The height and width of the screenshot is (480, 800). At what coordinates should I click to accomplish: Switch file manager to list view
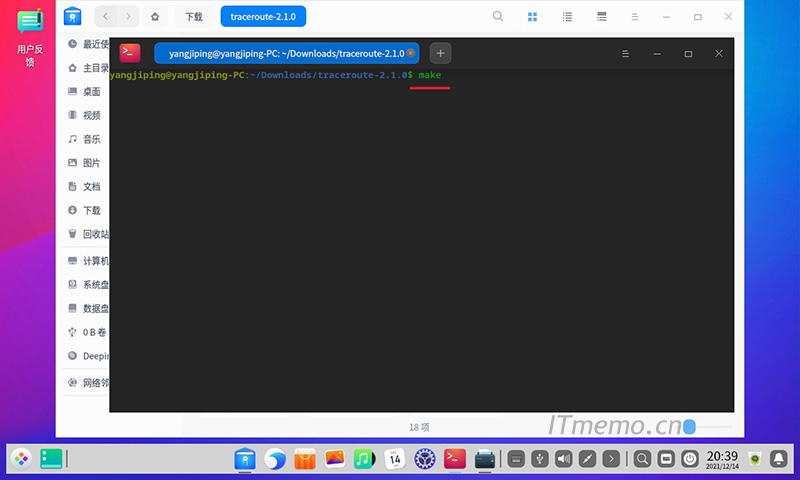567,17
